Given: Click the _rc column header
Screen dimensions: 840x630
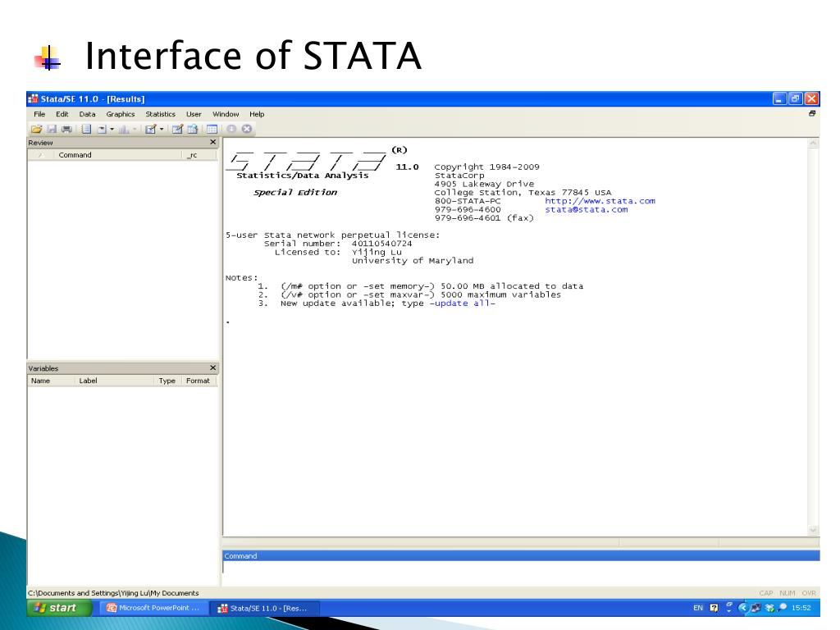Looking at the screenshot, I should (x=199, y=155).
